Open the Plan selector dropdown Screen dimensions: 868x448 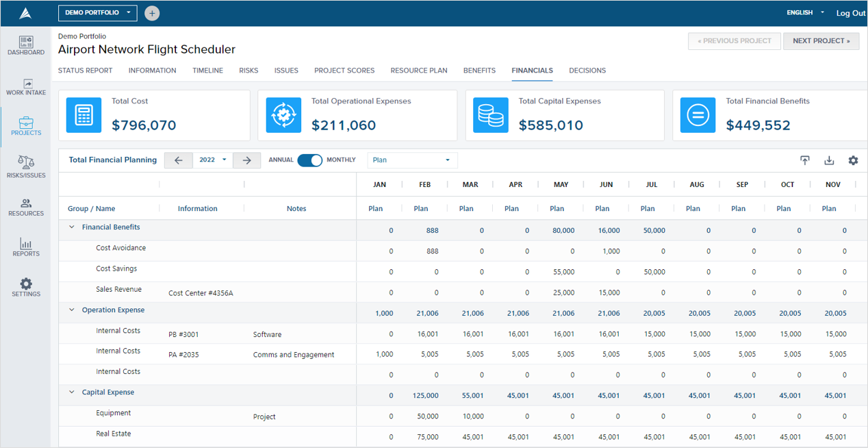(x=412, y=160)
